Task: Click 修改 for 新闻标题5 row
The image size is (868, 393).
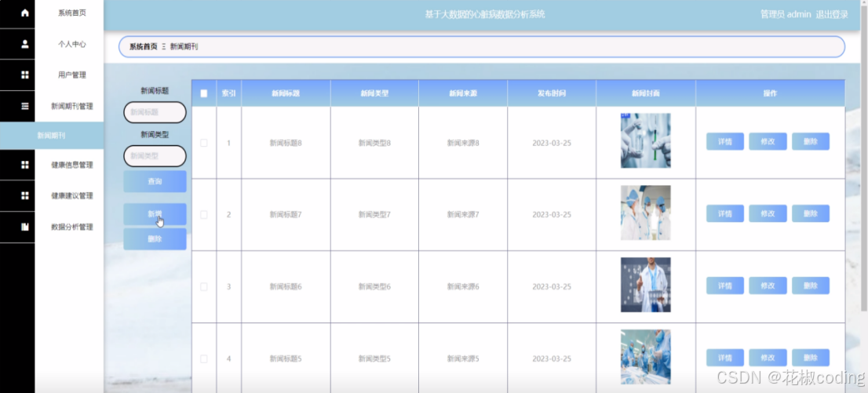Action: coord(768,358)
